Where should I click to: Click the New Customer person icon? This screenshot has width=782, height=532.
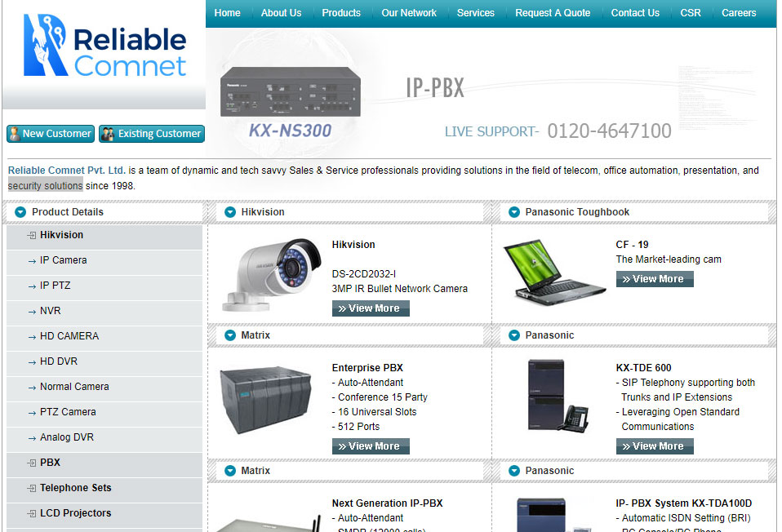pos(15,134)
